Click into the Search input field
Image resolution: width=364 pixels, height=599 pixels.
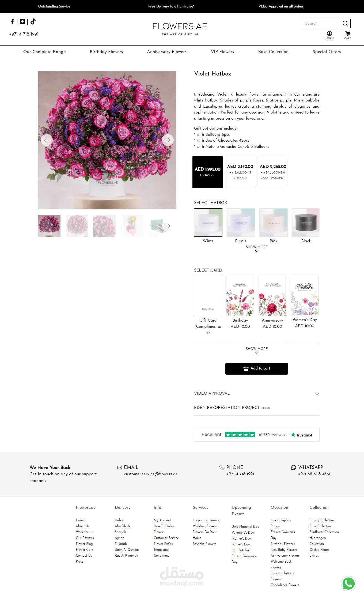click(x=321, y=24)
